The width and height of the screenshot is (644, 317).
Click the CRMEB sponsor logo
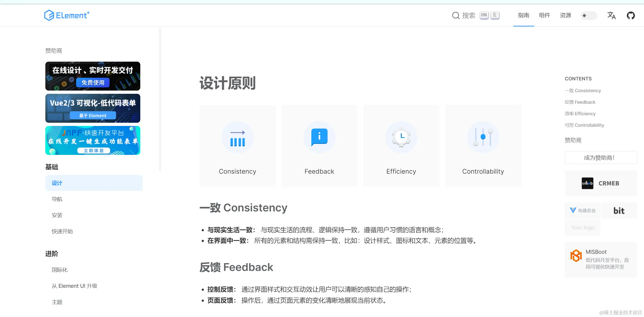pos(601,183)
